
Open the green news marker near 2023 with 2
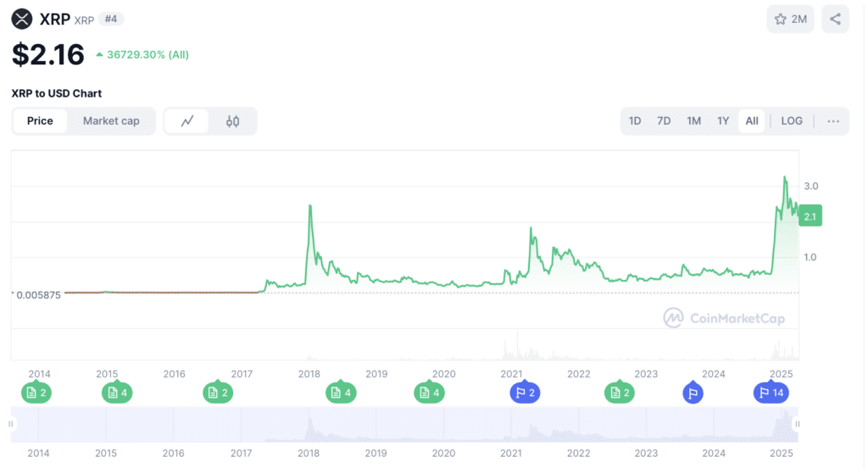[620, 393]
